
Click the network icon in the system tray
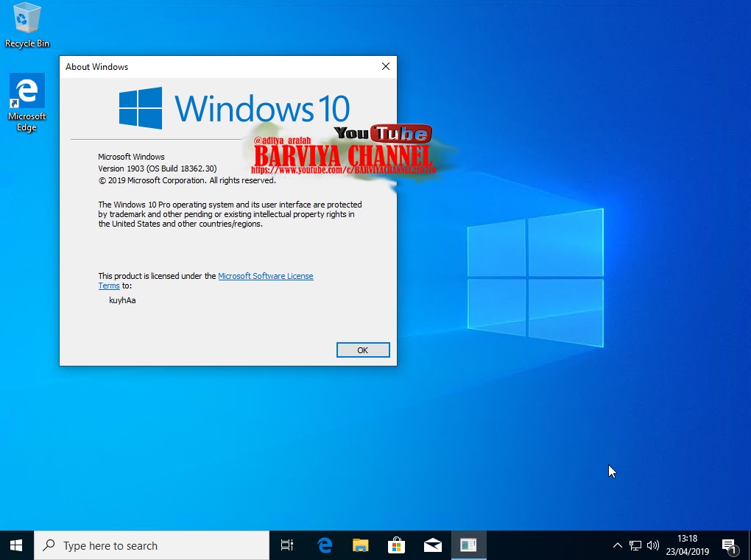[x=635, y=545]
